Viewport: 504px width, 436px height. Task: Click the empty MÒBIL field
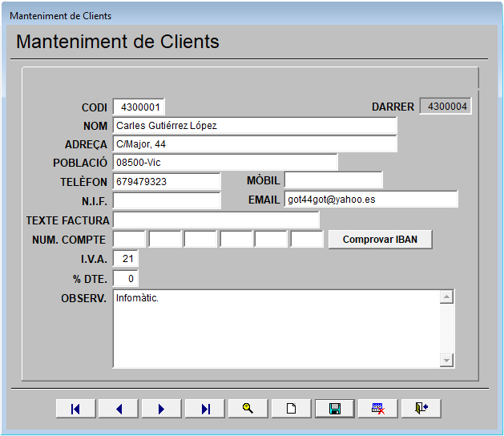(x=333, y=180)
